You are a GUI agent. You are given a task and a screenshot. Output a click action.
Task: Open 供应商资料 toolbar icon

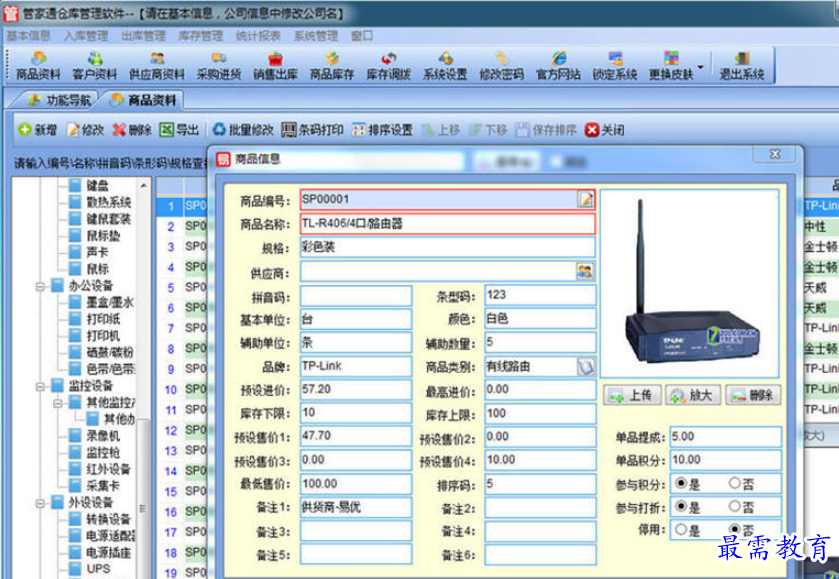point(157,65)
